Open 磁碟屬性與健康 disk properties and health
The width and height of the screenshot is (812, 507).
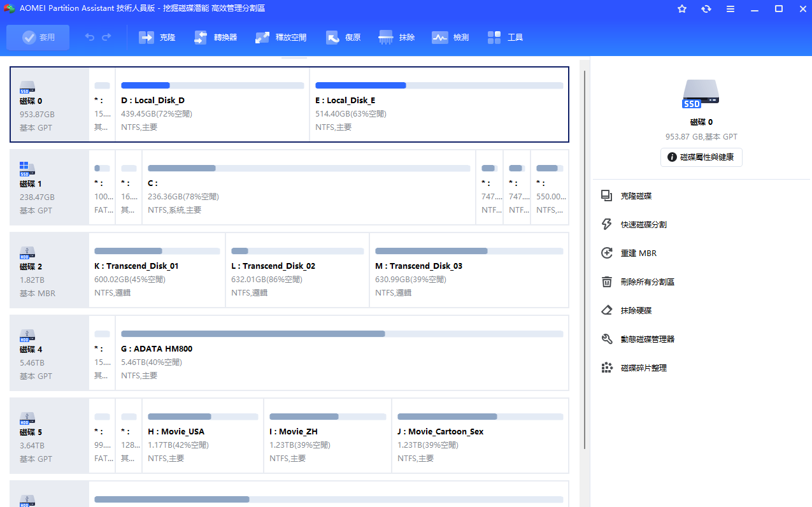(701, 157)
